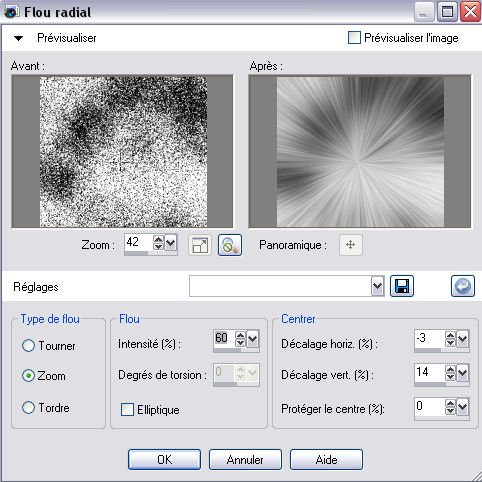Click the OK button
Image resolution: width=482 pixels, height=482 pixels.
165,460
